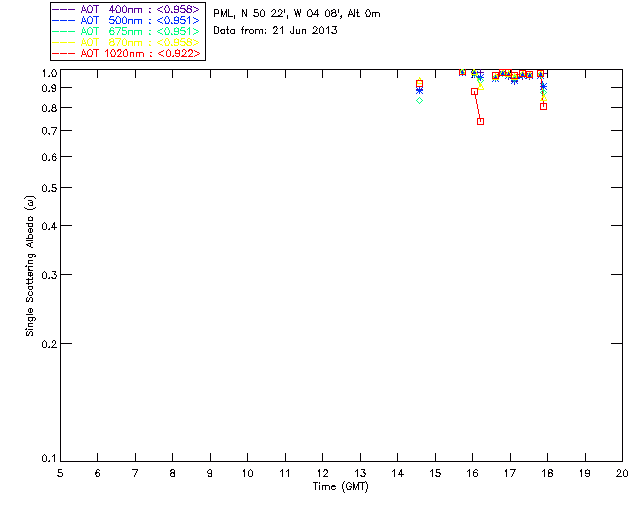Click the y-axis tick label 0.3
Viewport: 640px width, 512px height.
(49, 275)
